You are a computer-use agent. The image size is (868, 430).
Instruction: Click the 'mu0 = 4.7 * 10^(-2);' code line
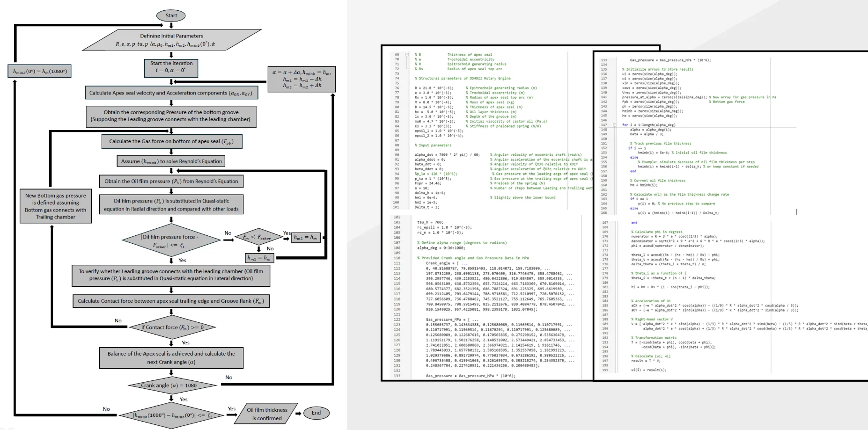coord(435,121)
